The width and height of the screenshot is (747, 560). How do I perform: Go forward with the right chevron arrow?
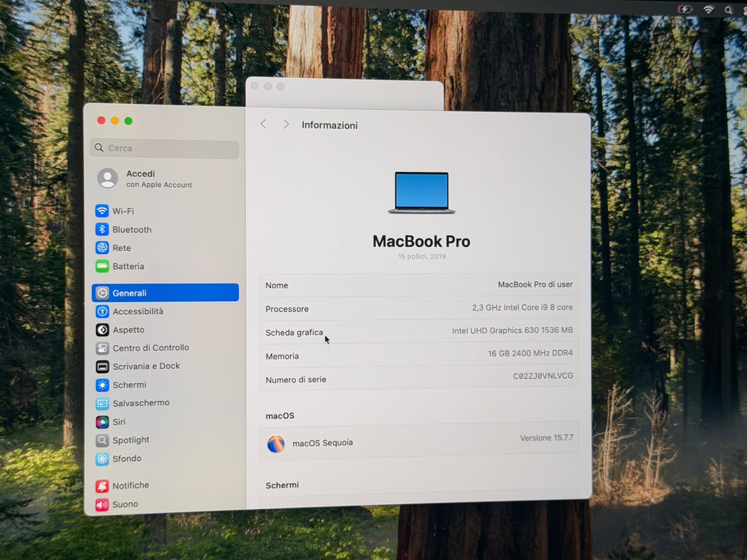pos(286,124)
